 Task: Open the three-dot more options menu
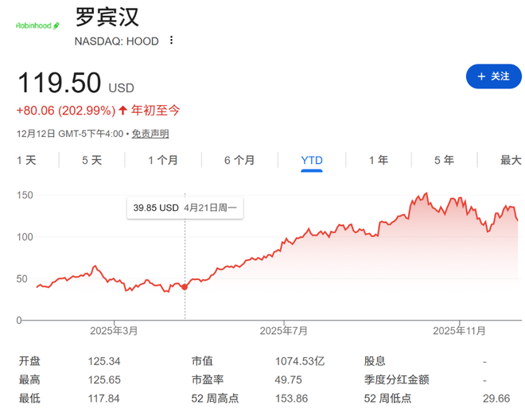[171, 41]
